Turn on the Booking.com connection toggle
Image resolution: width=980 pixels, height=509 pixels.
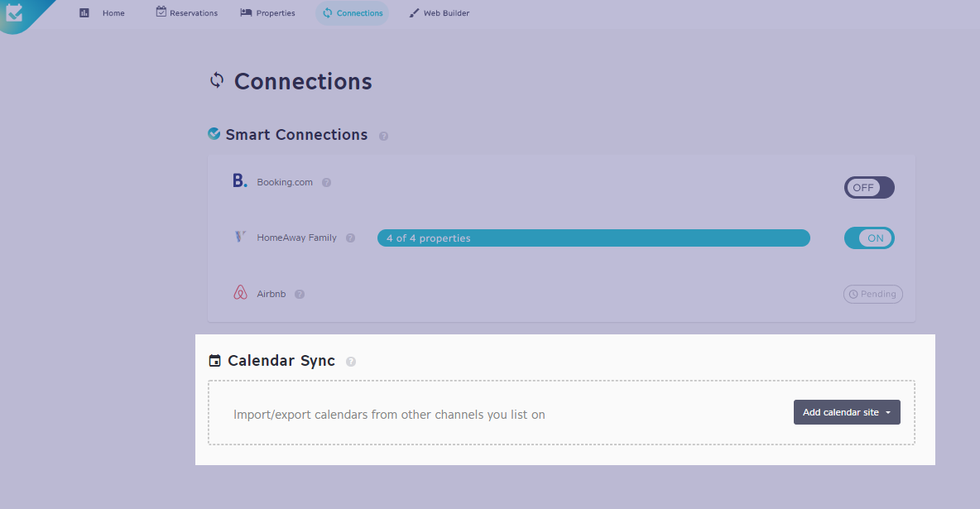(869, 188)
